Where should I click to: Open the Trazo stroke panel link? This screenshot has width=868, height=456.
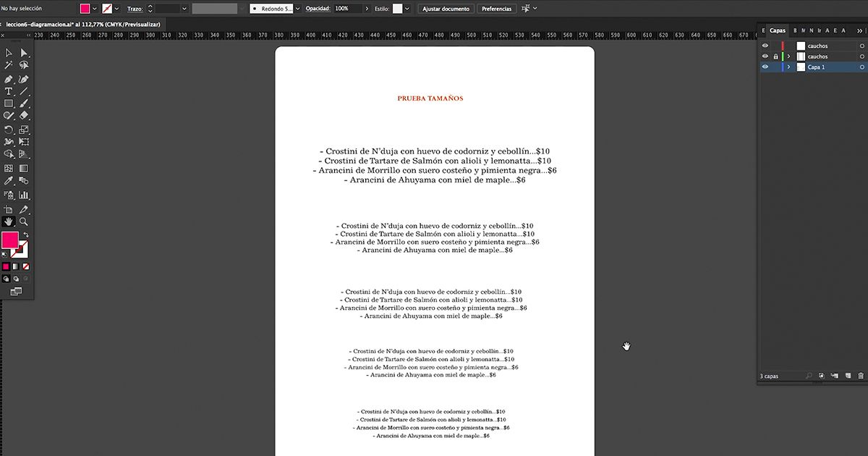[x=135, y=9]
